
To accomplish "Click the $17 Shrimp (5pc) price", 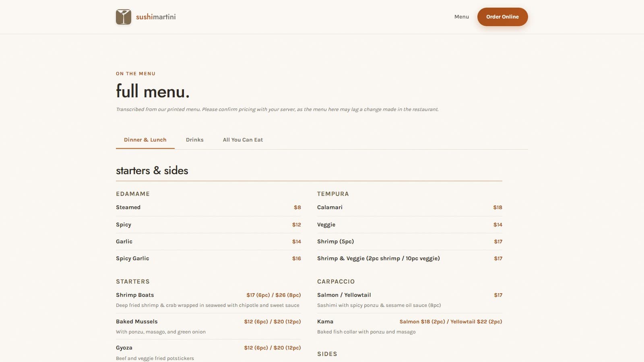I will click(498, 242).
